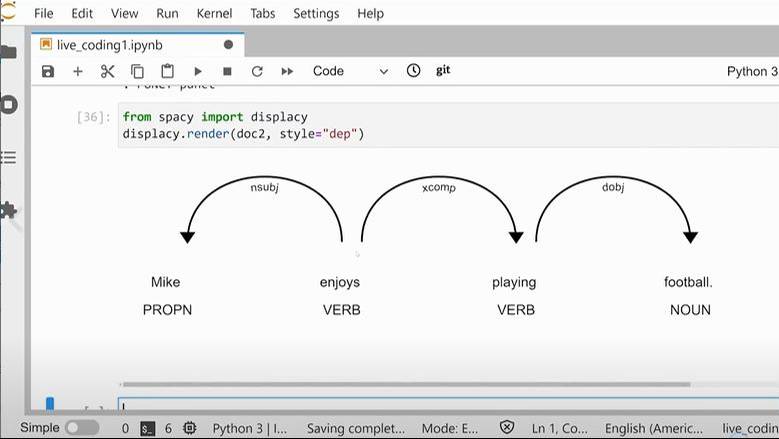Open the table of contents sidebar icon

[8, 157]
